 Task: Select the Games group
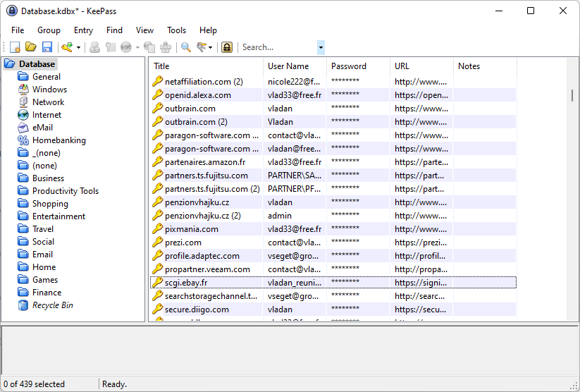coord(45,280)
